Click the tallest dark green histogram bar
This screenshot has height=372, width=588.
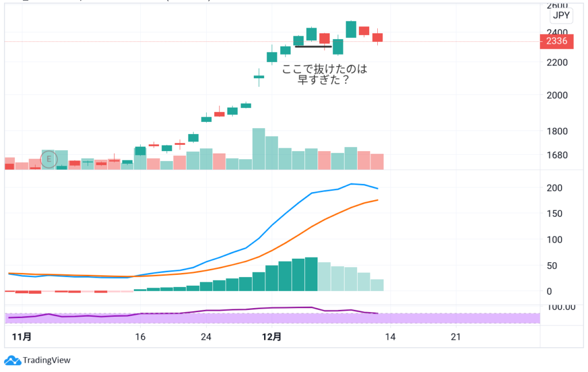[311, 274]
